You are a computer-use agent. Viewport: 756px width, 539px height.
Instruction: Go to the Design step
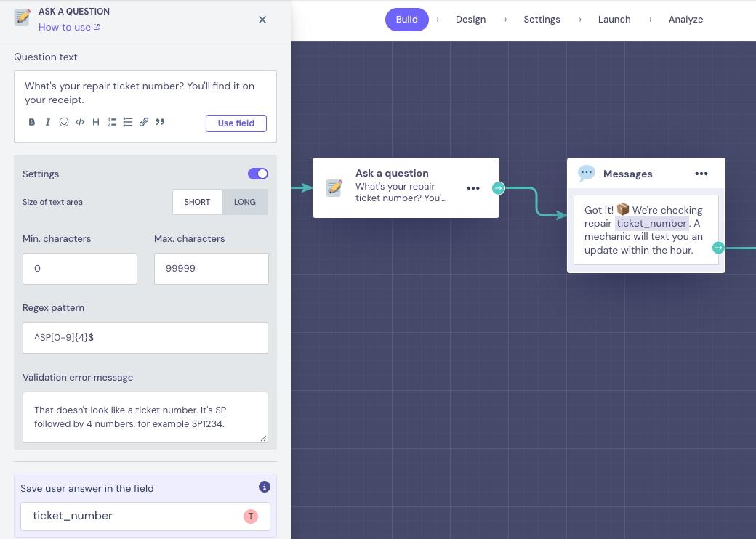coord(470,20)
